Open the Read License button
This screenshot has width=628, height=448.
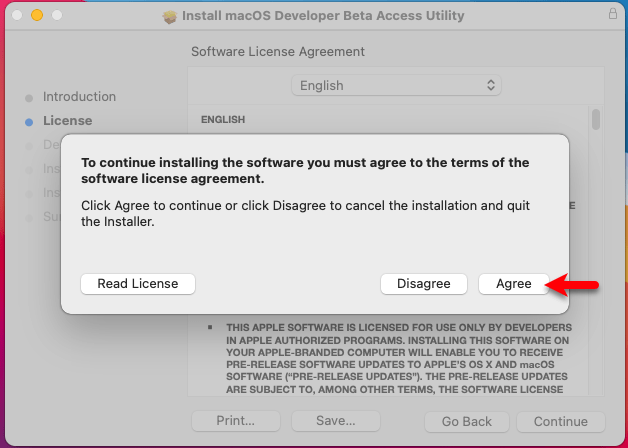tap(138, 284)
